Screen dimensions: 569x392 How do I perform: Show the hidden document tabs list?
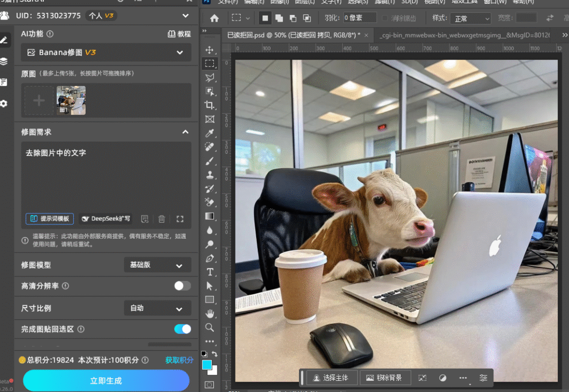pos(565,35)
